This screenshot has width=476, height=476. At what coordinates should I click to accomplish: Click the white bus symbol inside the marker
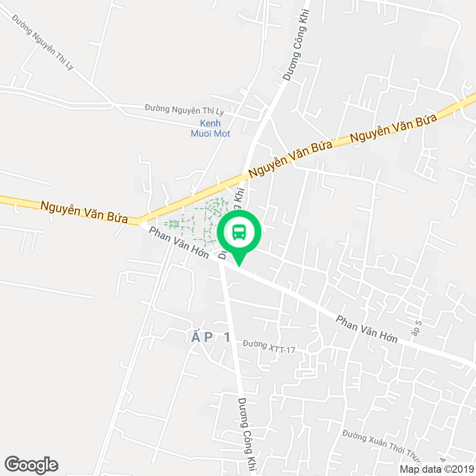coord(239,232)
